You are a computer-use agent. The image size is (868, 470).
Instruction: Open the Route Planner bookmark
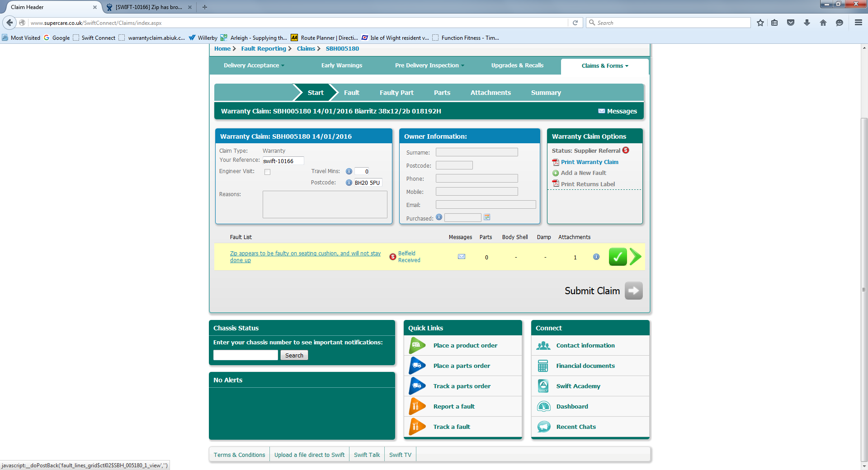pyautogui.click(x=324, y=38)
